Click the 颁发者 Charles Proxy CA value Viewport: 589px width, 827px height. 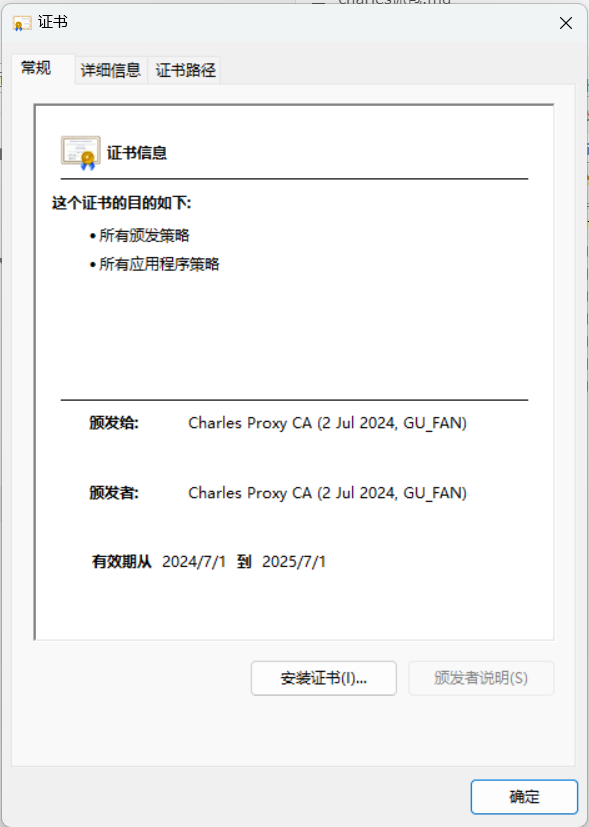point(327,493)
